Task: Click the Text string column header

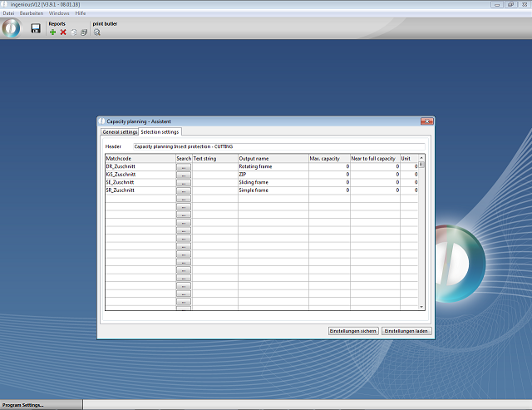Action: pyautogui.click(x=215, y=159)
